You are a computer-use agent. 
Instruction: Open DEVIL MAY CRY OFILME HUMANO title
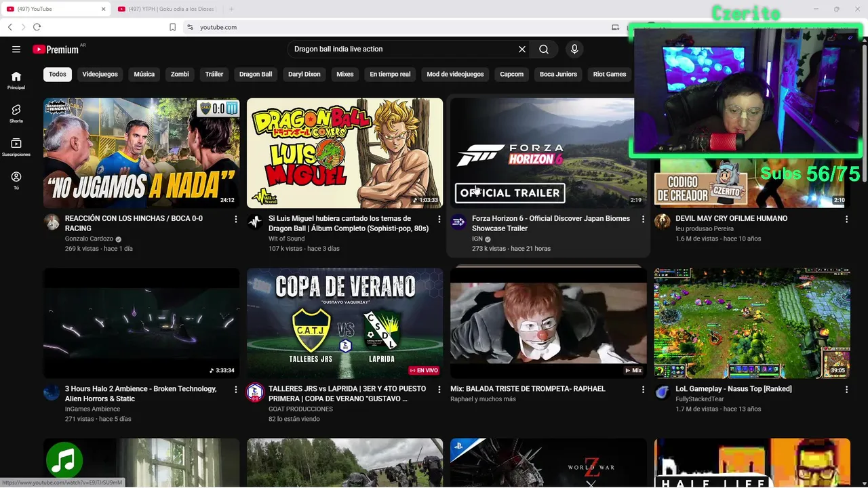click(731, 219)
